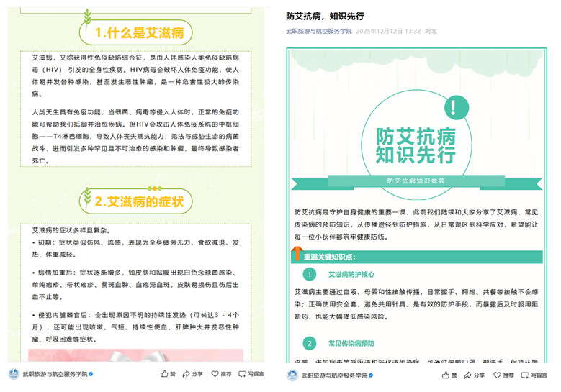
Task: Click the heart recommend icon in left article
Action: pyautogui.click(x=215, y=374)
